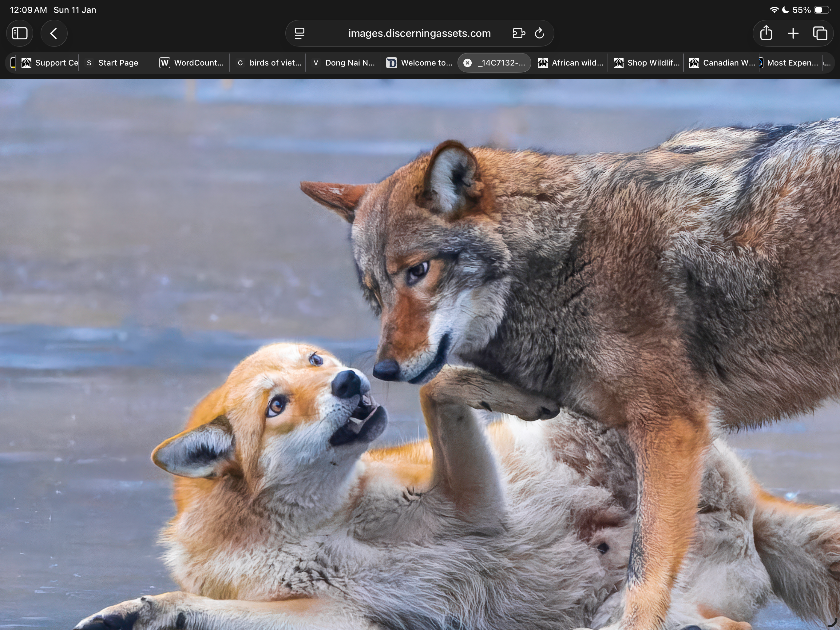Image resolution: width=840 pixels, height=630 pixels.
Task: Open the extensions puzzle icon
Action: pos(518,34)
